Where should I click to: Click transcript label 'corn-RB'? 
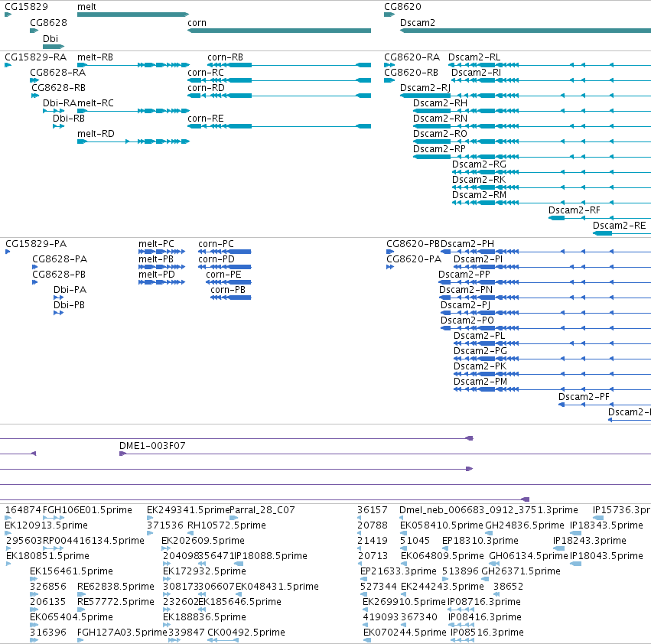[225, 57]
